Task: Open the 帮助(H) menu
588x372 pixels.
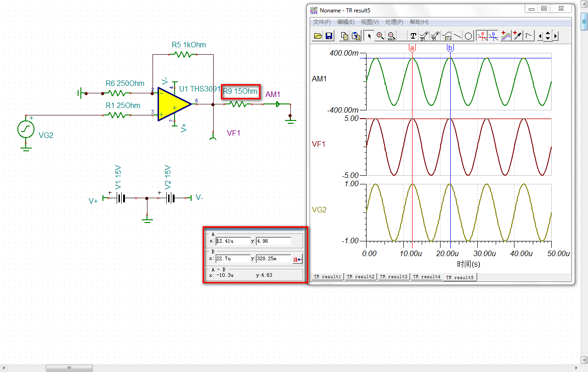Action: tap(419, 22)
